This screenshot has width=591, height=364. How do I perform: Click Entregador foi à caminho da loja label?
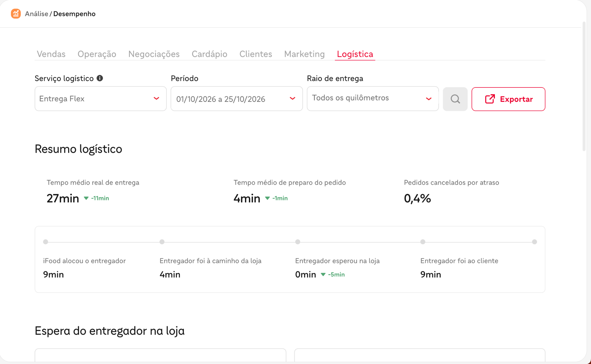click(x=210, y=261)
